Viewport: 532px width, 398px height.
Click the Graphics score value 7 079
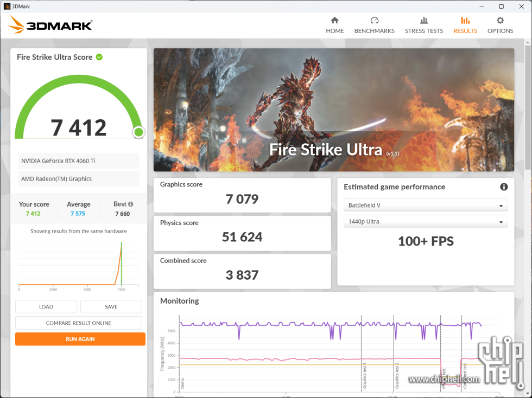coord(242,199)
